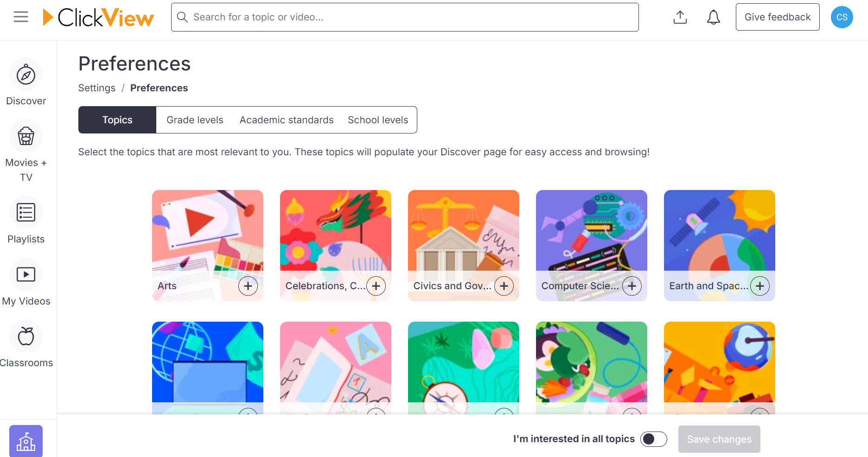Image resolution: width=868 pixels, height=457 pixels.
Task: Add Civics and Government topic plus button
Action: [504, 286]
